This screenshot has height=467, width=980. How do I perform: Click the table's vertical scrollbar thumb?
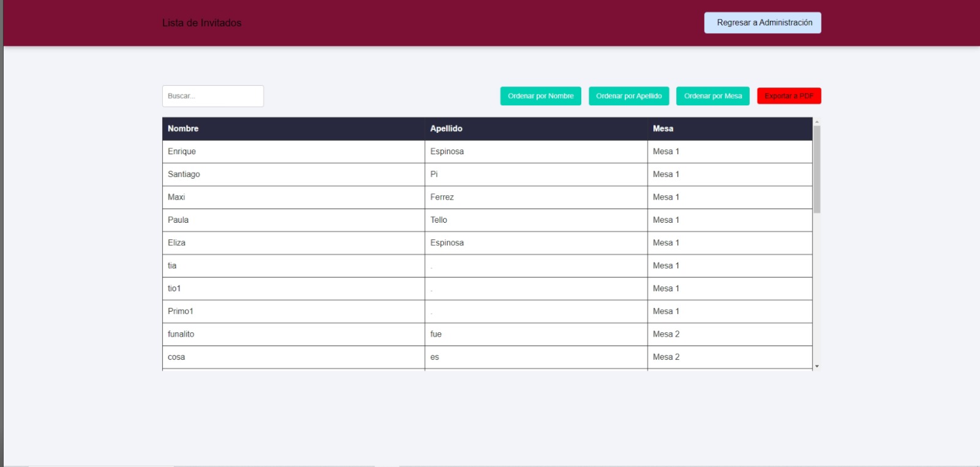tap(816, 169)
